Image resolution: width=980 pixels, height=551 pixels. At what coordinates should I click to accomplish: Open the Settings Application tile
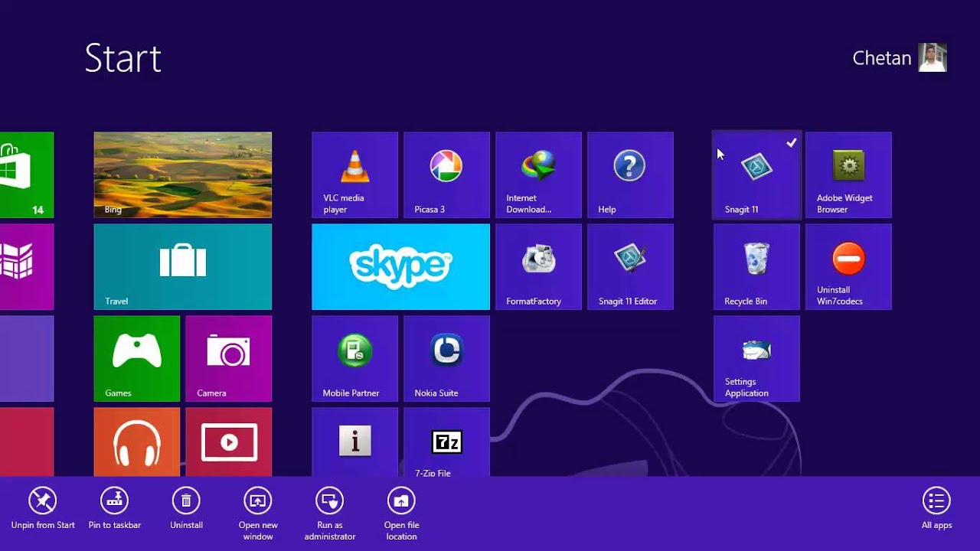pyautogui.click(x=756, y=358)
